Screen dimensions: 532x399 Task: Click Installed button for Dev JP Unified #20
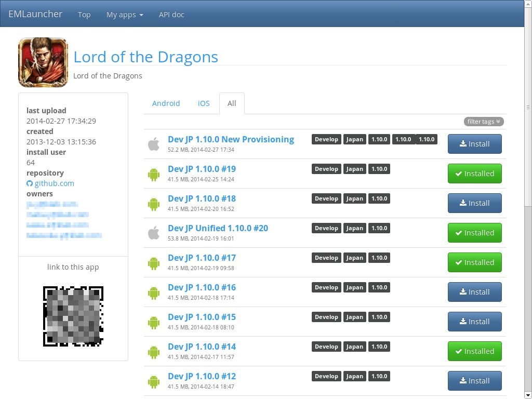pos(475,233)
